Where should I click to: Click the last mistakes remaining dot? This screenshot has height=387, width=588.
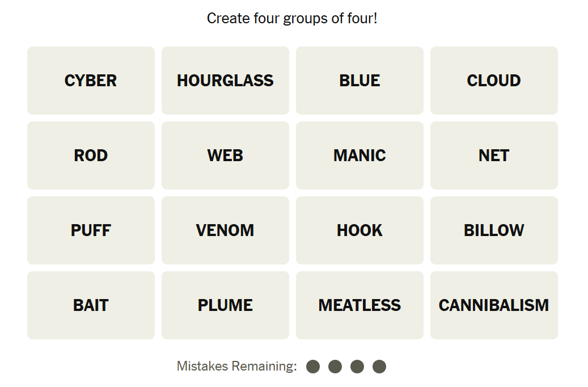click(379, 367)
